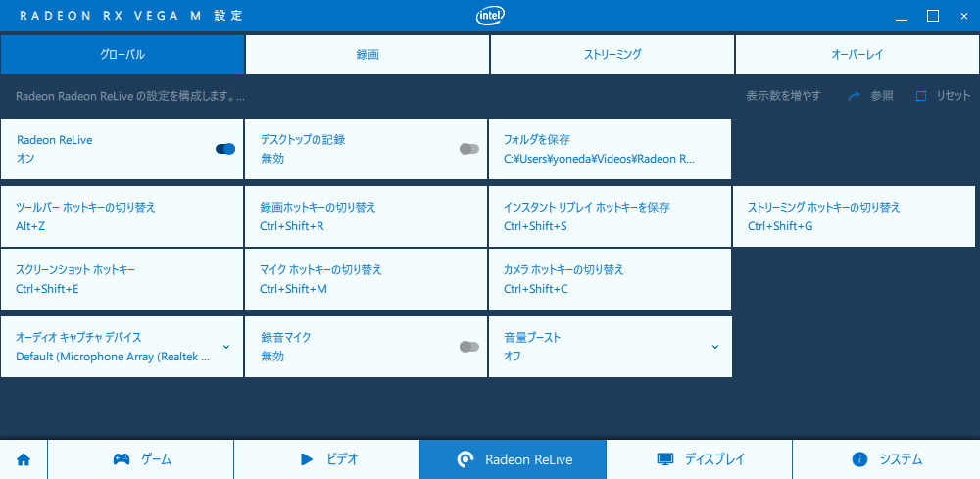Enable the デスクトップの記録 toggle
Screen dimensions: 980x479
coord(468,149)
